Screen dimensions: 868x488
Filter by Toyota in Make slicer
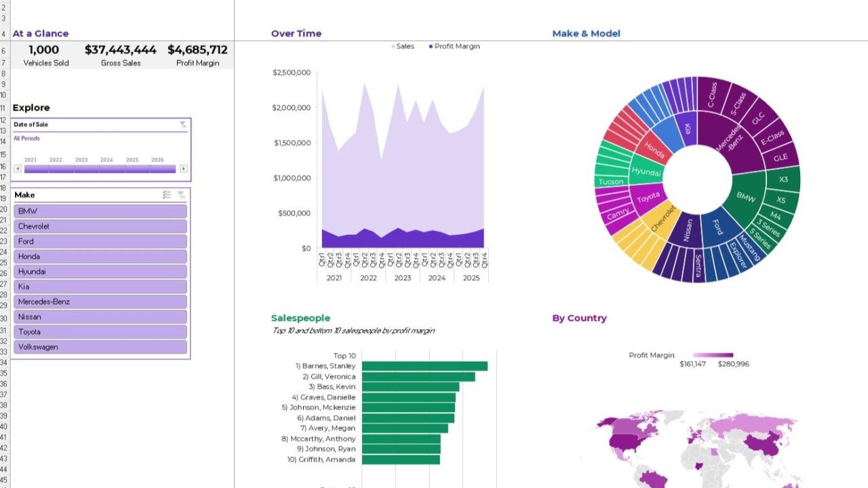point(100,332)
